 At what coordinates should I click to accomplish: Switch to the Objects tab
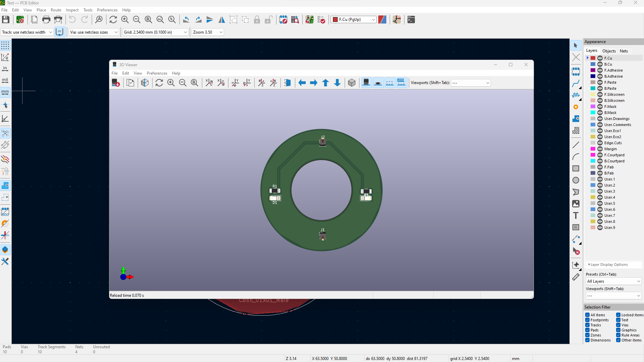tap(609, 51)
